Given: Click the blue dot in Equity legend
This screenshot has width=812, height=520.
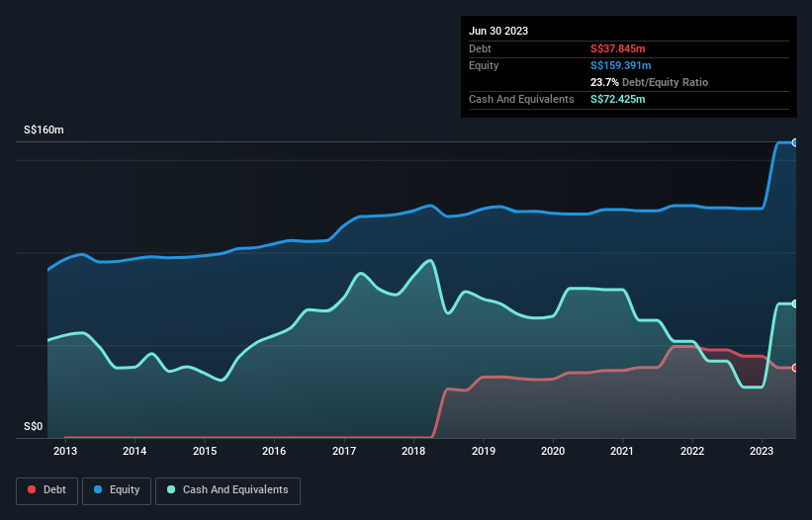Looking at the screenshot, I should click(98, 489).
